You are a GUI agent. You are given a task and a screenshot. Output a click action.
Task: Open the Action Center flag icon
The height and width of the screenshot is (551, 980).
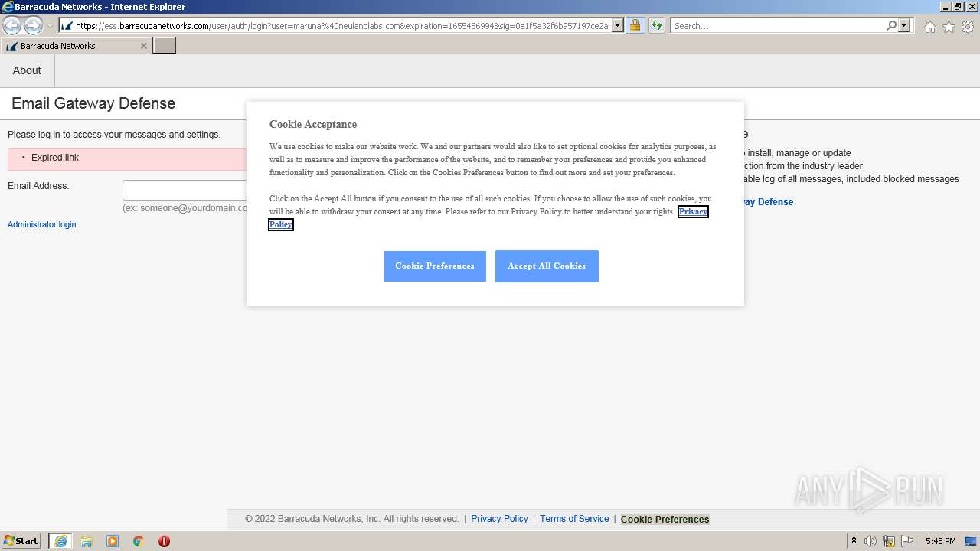907,541
